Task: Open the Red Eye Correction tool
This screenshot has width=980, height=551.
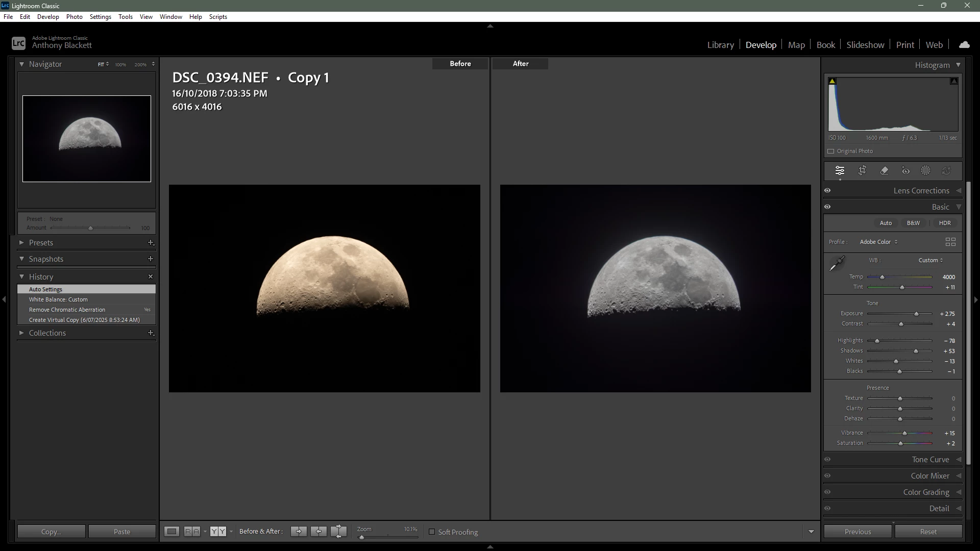Action: point(905,171)
